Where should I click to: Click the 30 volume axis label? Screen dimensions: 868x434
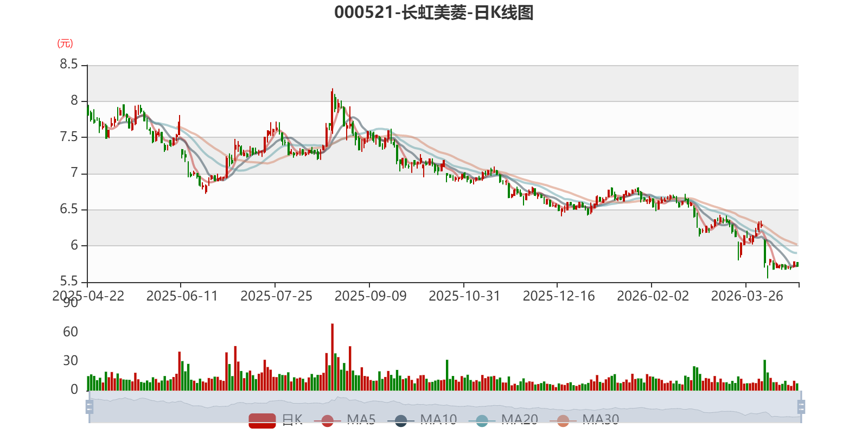[71, 361]
